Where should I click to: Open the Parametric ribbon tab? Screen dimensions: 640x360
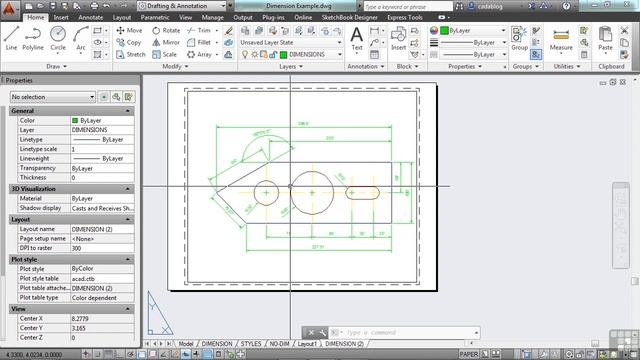click(x=155, y=18)
